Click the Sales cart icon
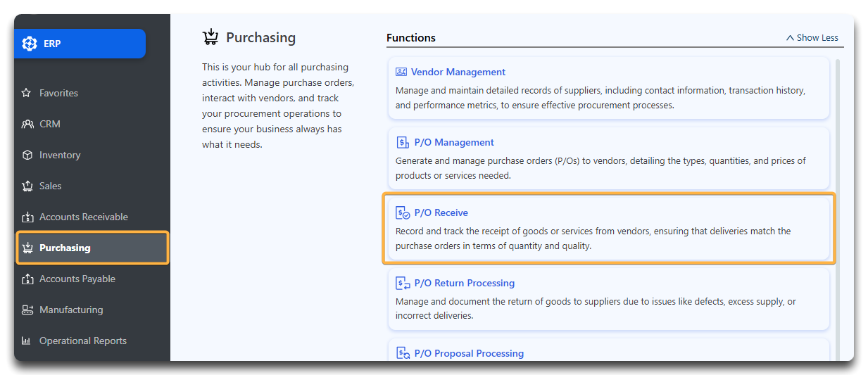The width and height of the screenshot is (868, 375). [27, 186]
